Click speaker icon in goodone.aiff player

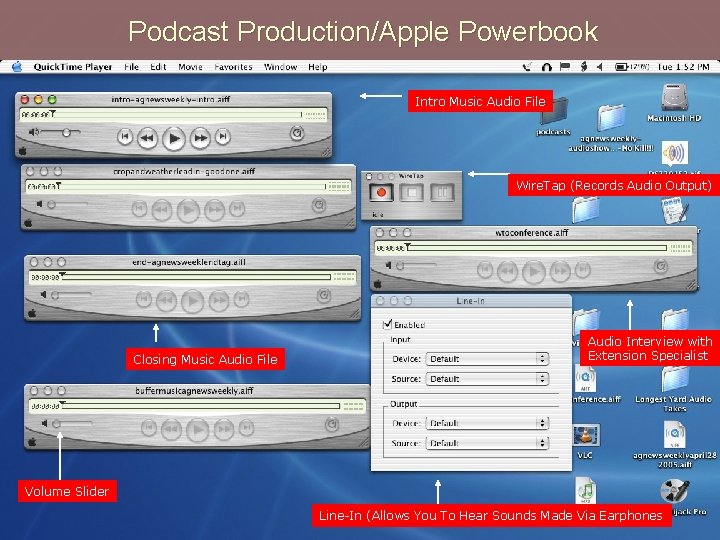[x=40, y=204]
